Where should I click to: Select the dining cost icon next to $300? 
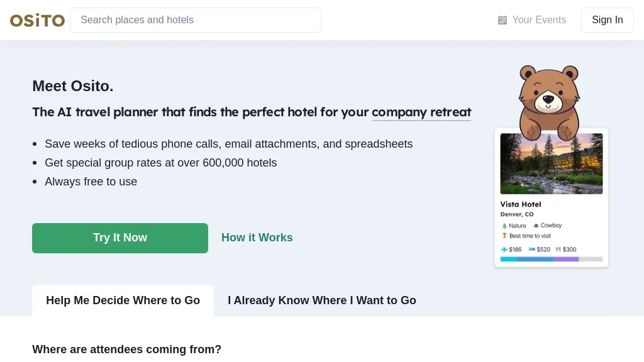(x=558, y=250)
